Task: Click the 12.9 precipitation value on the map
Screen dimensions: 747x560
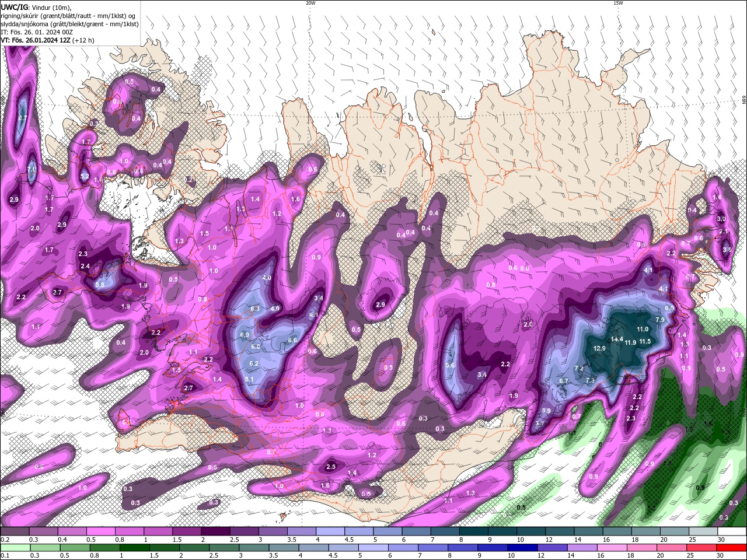Action: pos(599,348)
